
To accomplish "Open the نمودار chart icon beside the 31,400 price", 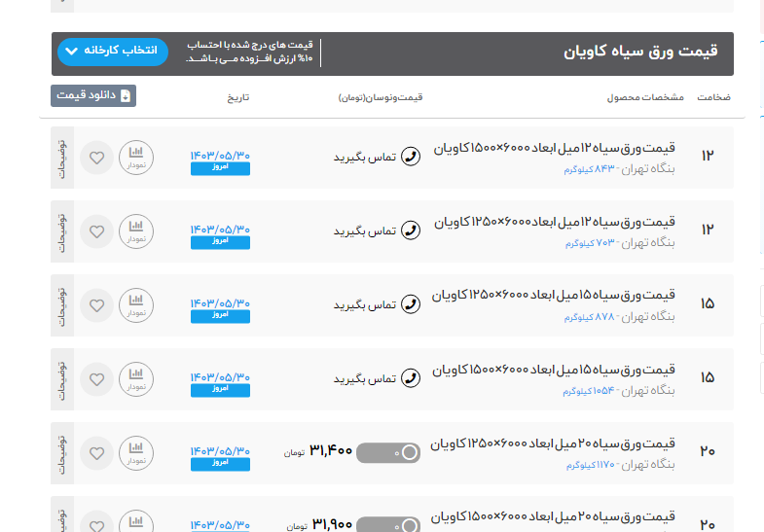I will (136, 452).
